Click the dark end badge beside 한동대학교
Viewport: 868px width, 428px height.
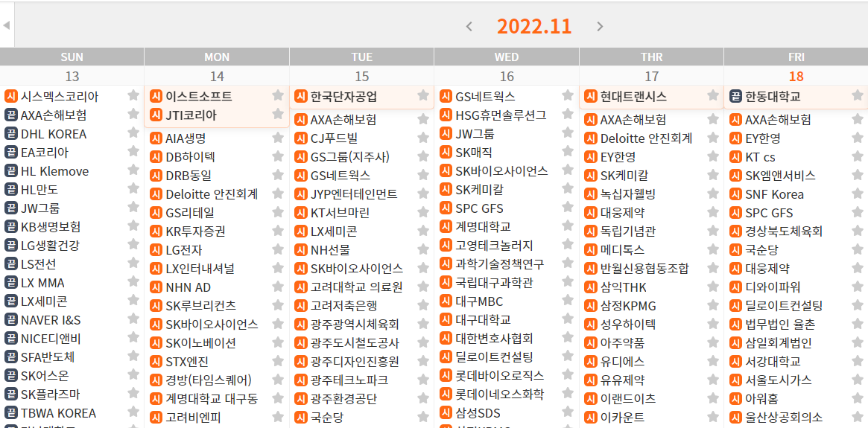pyautogui.click(x=735, y=96)
